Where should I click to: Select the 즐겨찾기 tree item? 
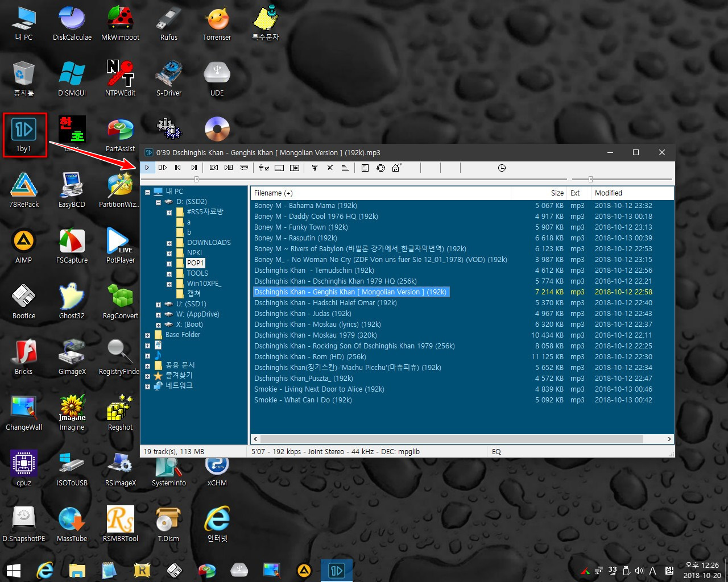(x=179, y=376)
